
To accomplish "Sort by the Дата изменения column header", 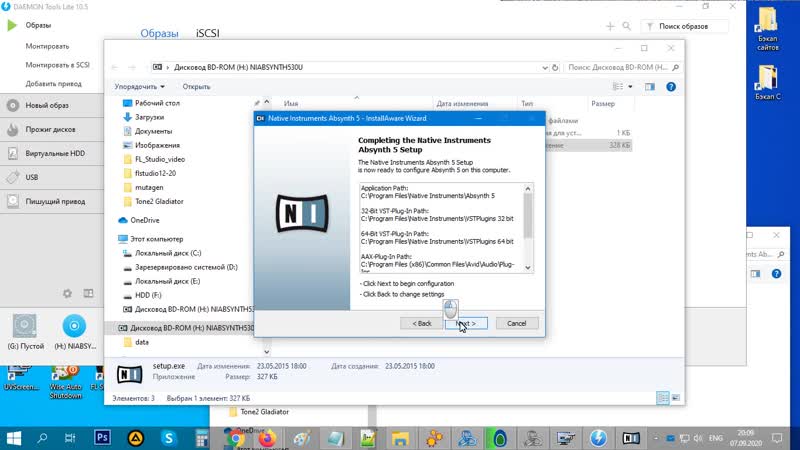I will pyautogui.click(x=462, y=104).
